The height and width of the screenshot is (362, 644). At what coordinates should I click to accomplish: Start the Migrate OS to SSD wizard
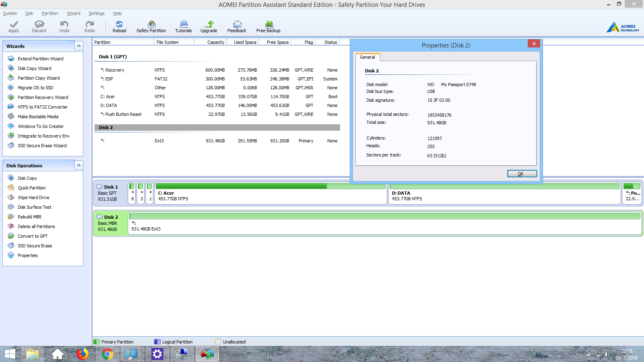point(35,88)
